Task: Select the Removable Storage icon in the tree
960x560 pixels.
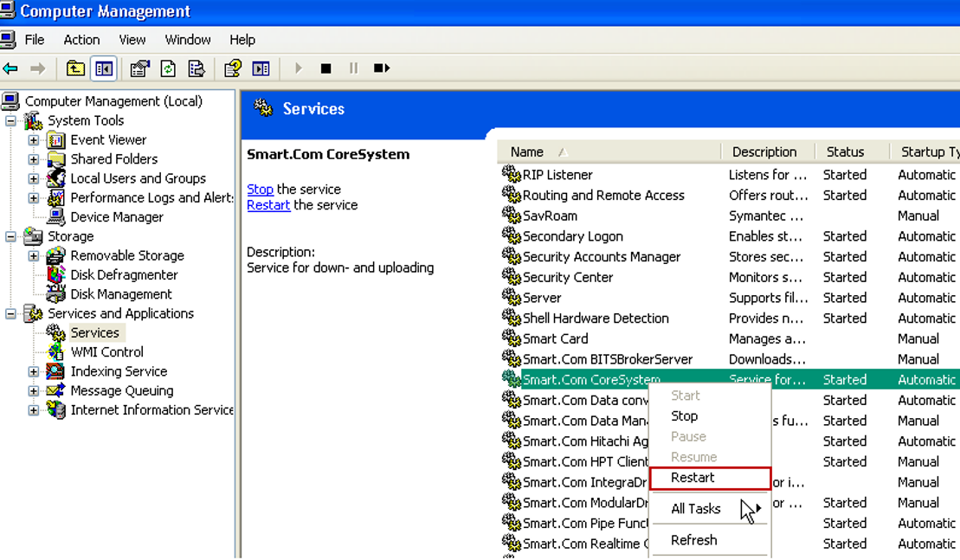Action: [56, 256]
